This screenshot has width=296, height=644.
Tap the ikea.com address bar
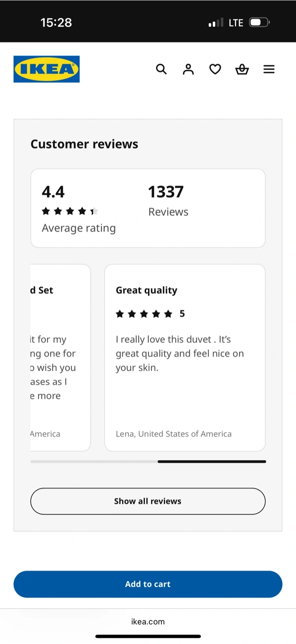point(148,622)
